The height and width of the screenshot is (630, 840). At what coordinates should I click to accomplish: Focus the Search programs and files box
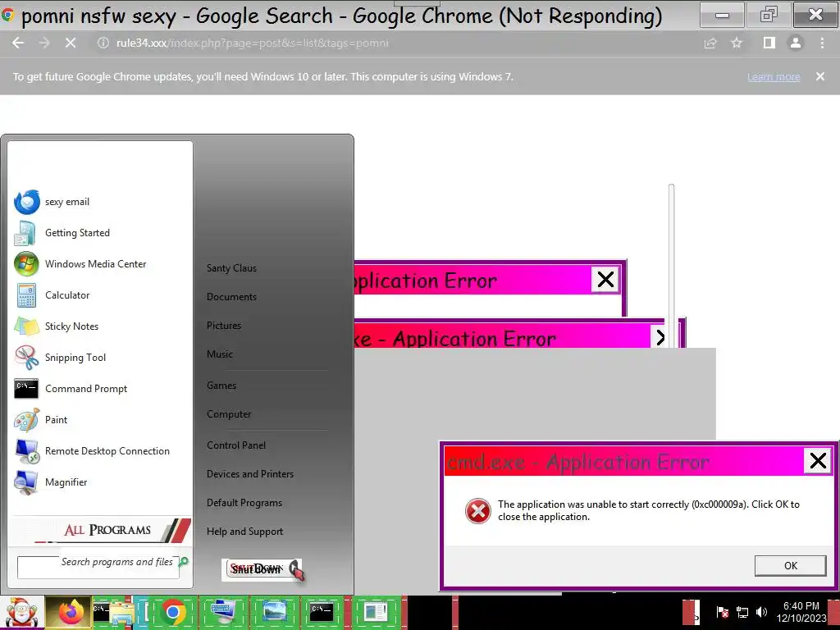[x=98, y=568]
